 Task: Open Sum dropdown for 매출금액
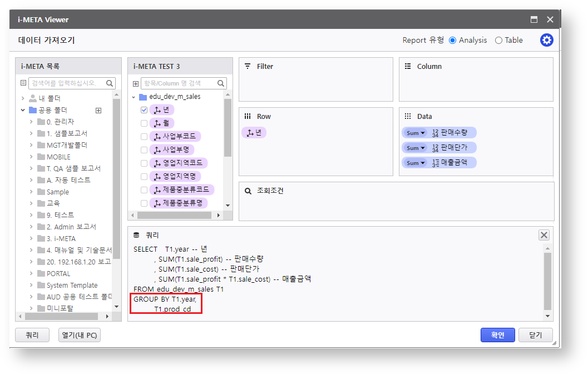[x=416, y=163]
